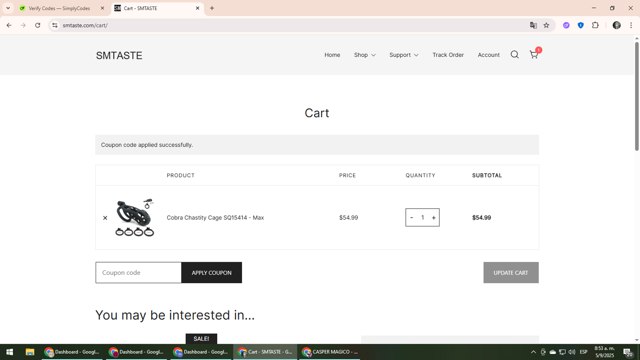Remove Cobra Chastity Cage from cart
The width and height of the screenshot is (640, 360).
(105, 218)
